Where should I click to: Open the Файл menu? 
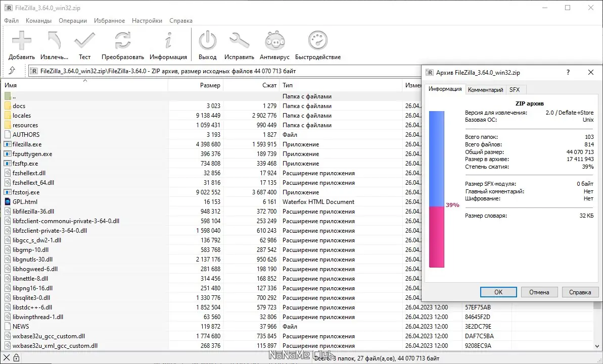[12, 20]
